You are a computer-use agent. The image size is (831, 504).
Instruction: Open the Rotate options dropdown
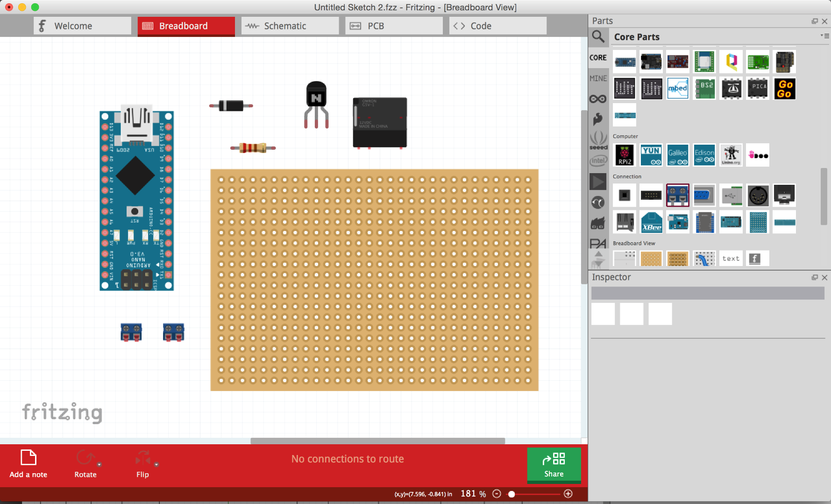pos(99,464)
